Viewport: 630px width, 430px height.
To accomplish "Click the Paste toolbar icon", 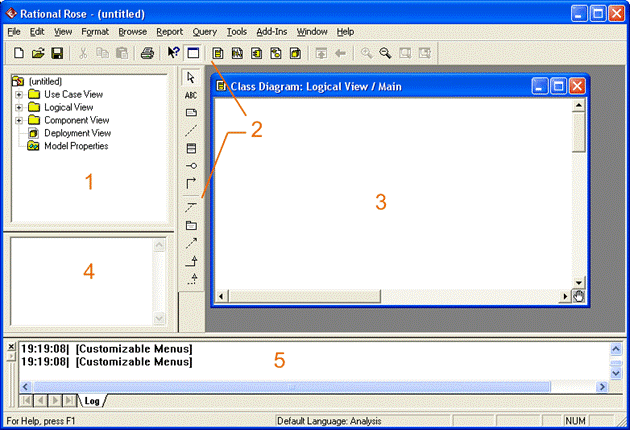I will click(122, 53).
